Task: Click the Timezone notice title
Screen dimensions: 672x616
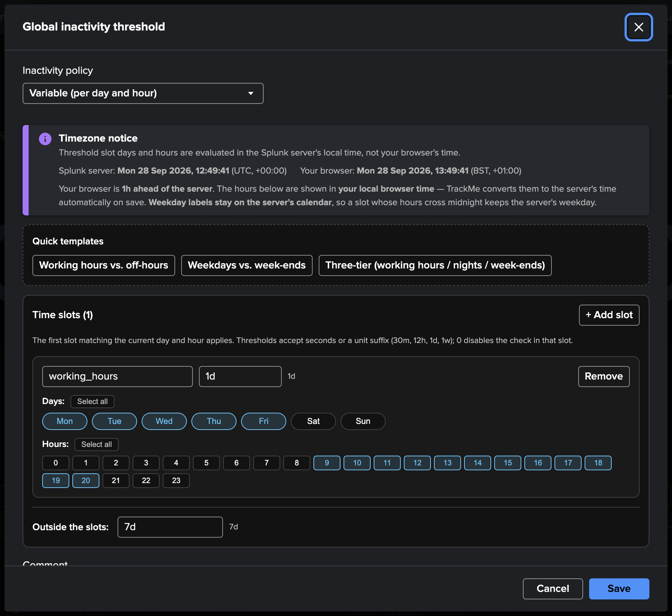Action: point(98,138)
